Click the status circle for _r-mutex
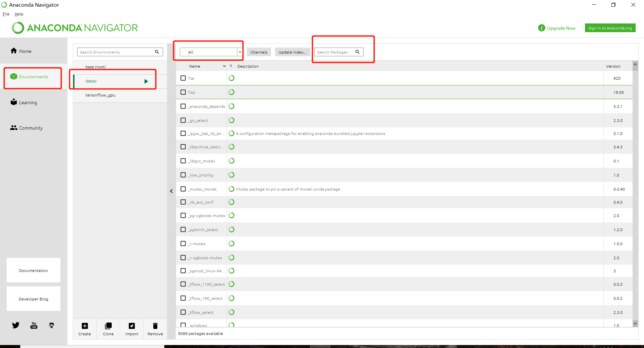The width and height of the screenshot is (644, 348). click(x=231, y=243)
